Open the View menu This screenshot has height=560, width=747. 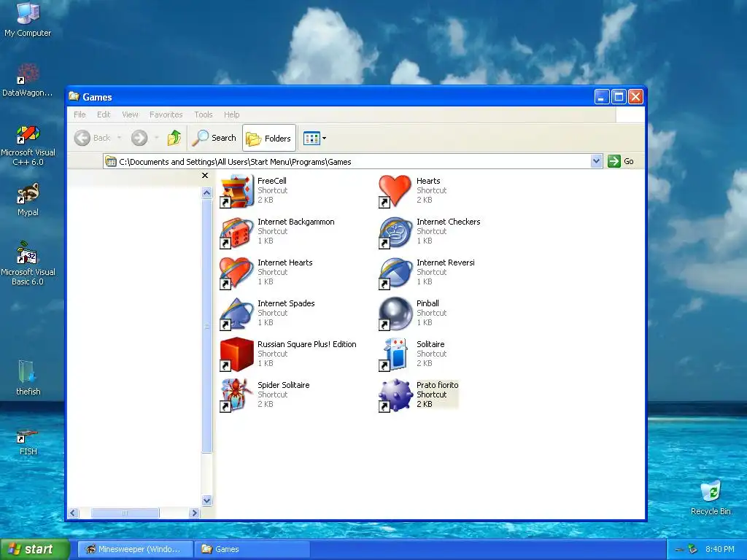pyautogui.click(x=130, y=114)
